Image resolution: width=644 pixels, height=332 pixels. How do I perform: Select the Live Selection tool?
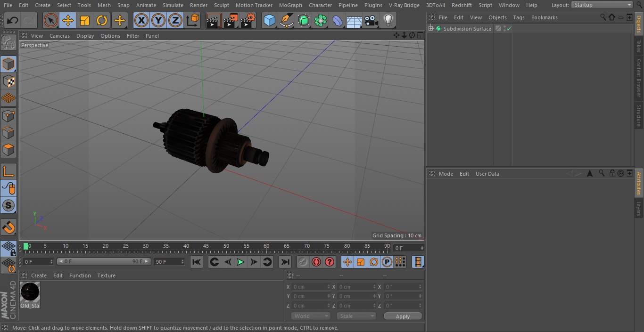(x=51, y=20)
